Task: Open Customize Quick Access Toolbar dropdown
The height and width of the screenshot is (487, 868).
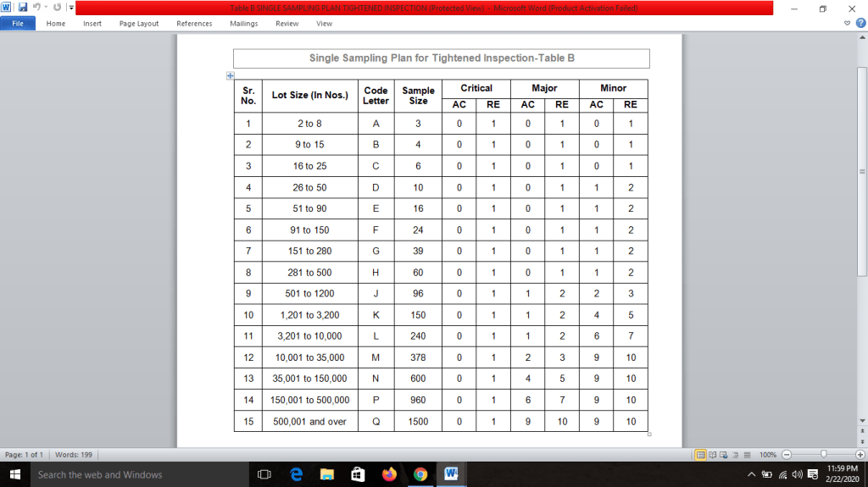Action: click(71, 8)
